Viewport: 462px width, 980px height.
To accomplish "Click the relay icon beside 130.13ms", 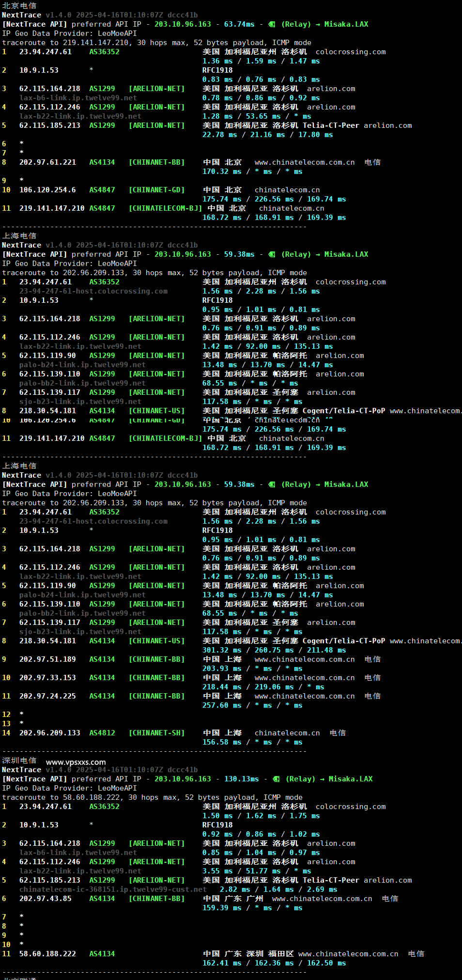I will [x=276, y=779].
